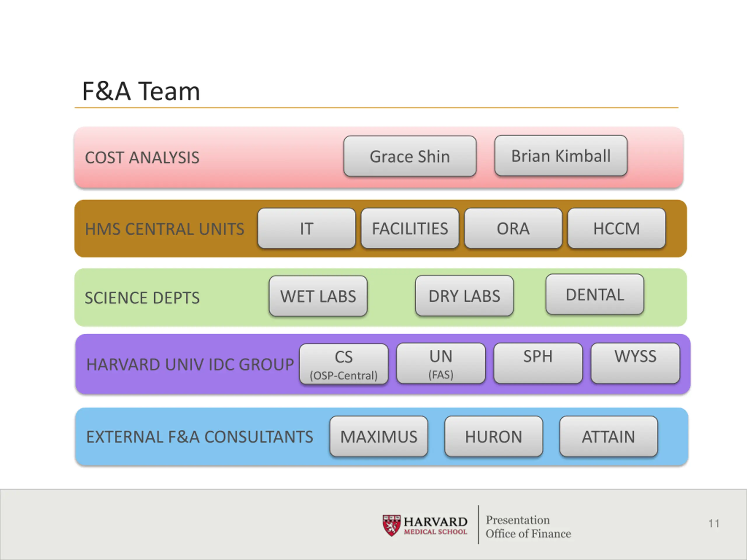The image size is (747, 560).
Task: Select the CS (OSP-Central) box
Action: (344, 364)
